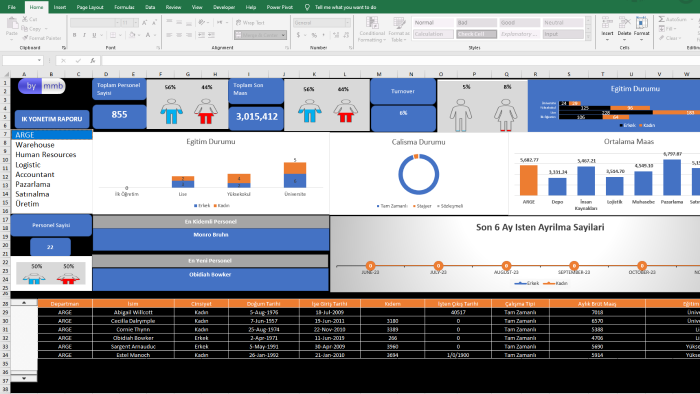Click the IK YONETIM RAPORU button
This screenshot has width=700, height=394.
pyautogui.click(x=52, y=119)
